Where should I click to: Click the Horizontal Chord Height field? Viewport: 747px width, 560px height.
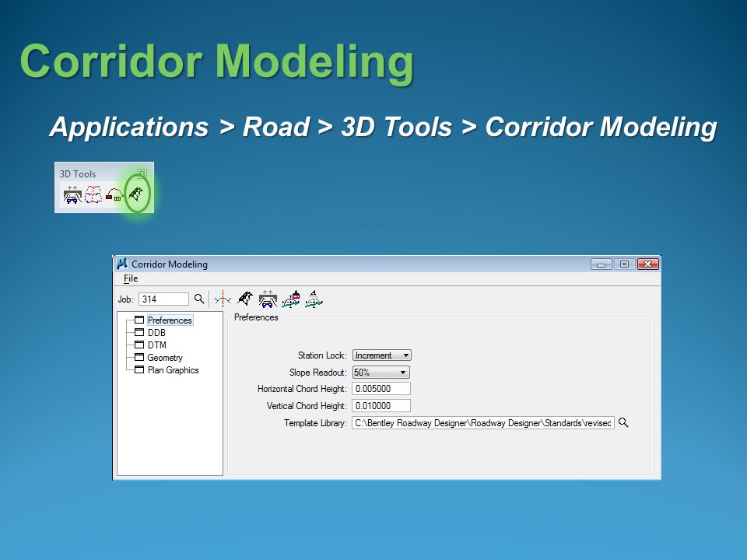tap(381, 389)
